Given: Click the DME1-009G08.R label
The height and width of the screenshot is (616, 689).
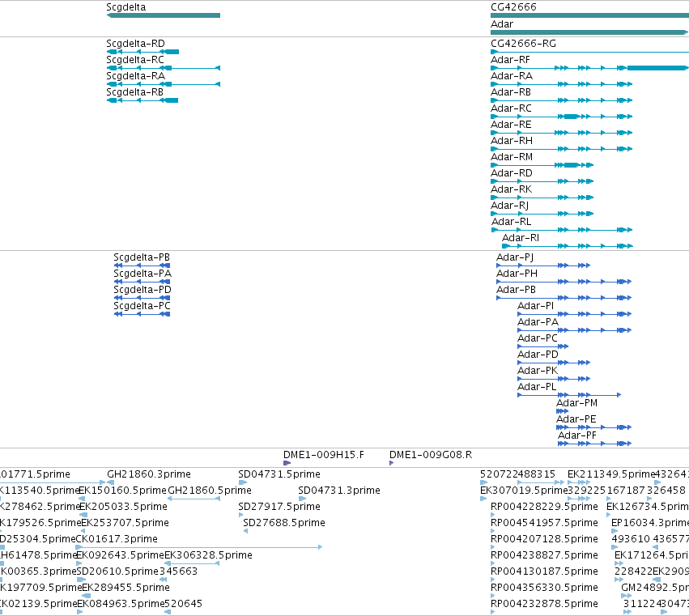Looking at the screenshot, I should point(431,455).
